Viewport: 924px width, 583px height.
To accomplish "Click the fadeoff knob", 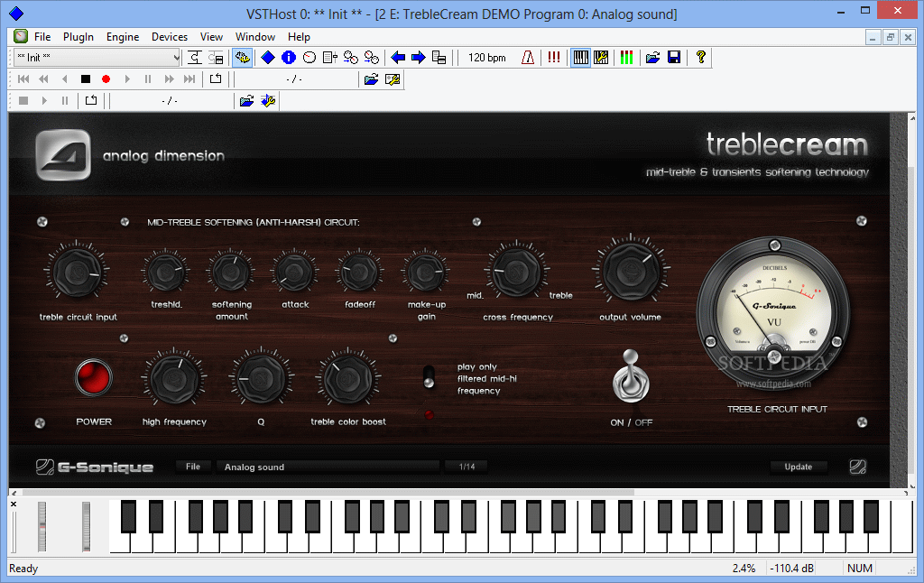I will (x=359, y=272).
